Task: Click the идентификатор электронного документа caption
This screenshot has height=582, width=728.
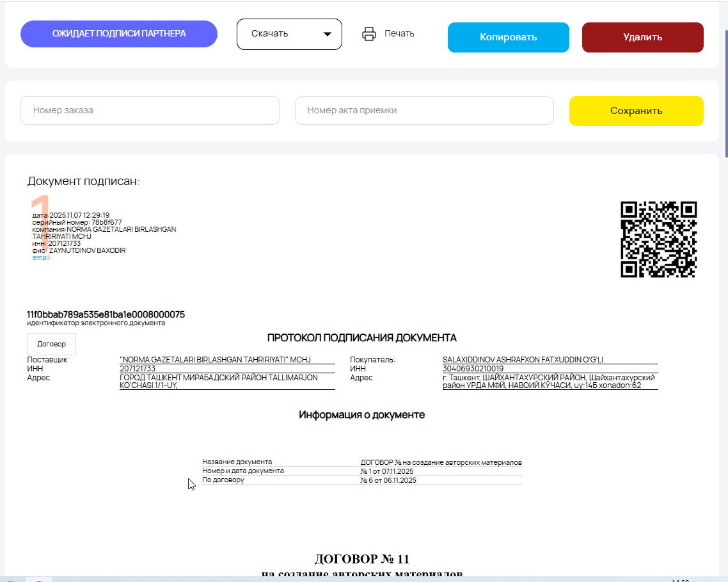Action: [x=96, y=323]
